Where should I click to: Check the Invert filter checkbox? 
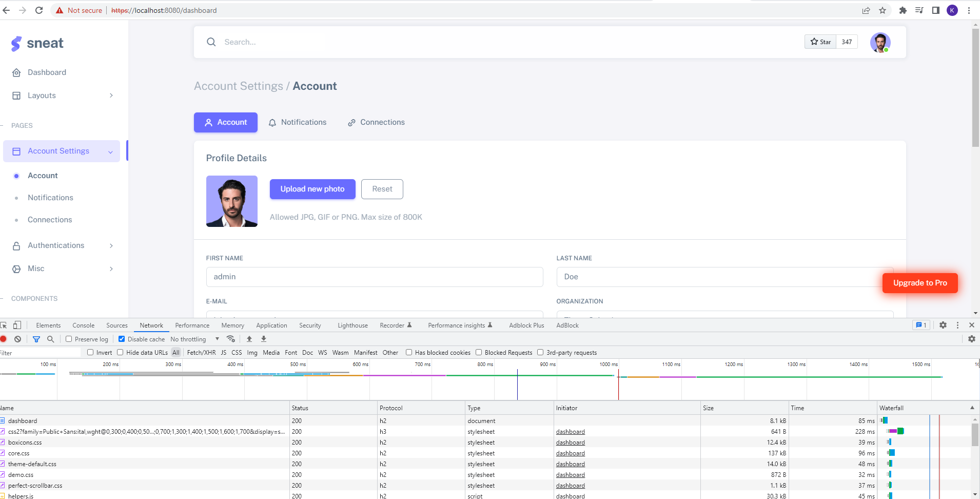[x=90, y=352]
